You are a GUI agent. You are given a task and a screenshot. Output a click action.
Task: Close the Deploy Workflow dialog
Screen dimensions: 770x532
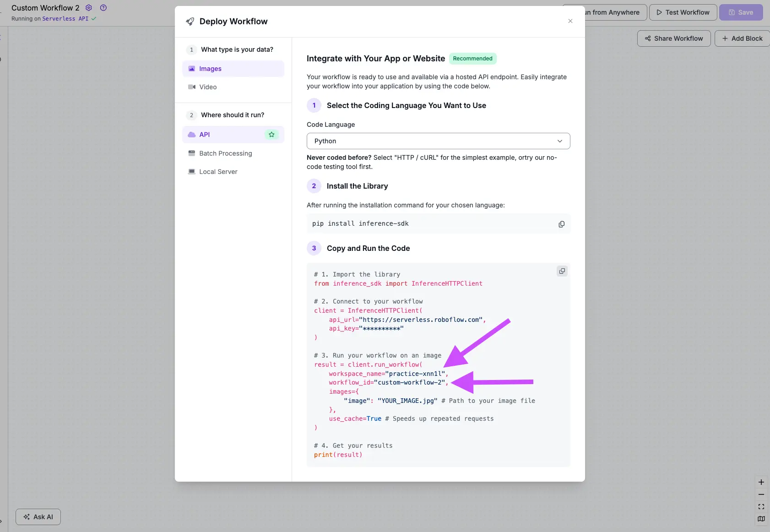click(x=570, y=21)
